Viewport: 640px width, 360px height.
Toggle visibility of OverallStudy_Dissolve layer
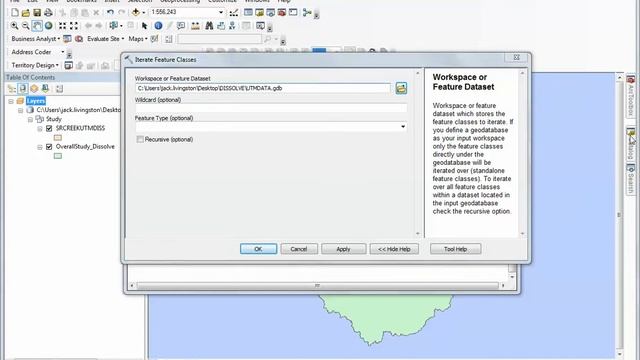pos(49,147)
